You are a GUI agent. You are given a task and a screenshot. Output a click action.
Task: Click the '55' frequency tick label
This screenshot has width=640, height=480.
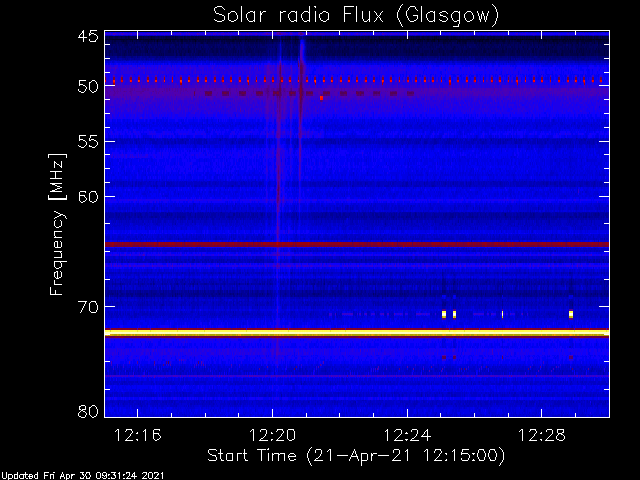coord(88,142)
